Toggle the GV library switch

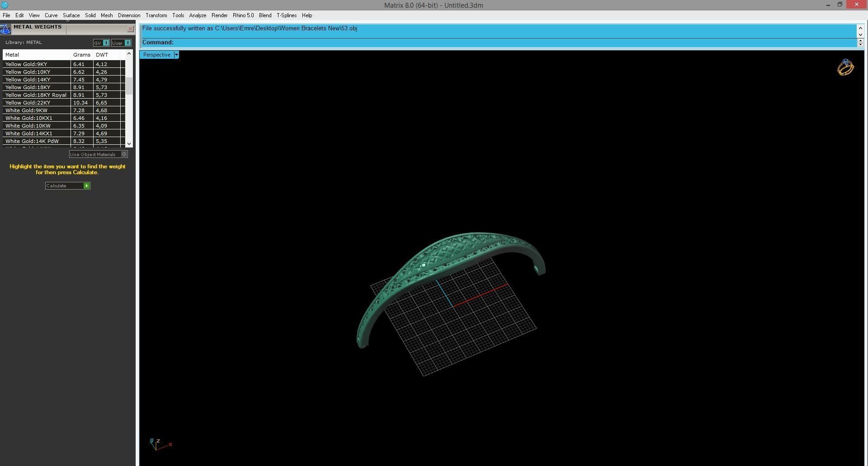tap(101, 43)
